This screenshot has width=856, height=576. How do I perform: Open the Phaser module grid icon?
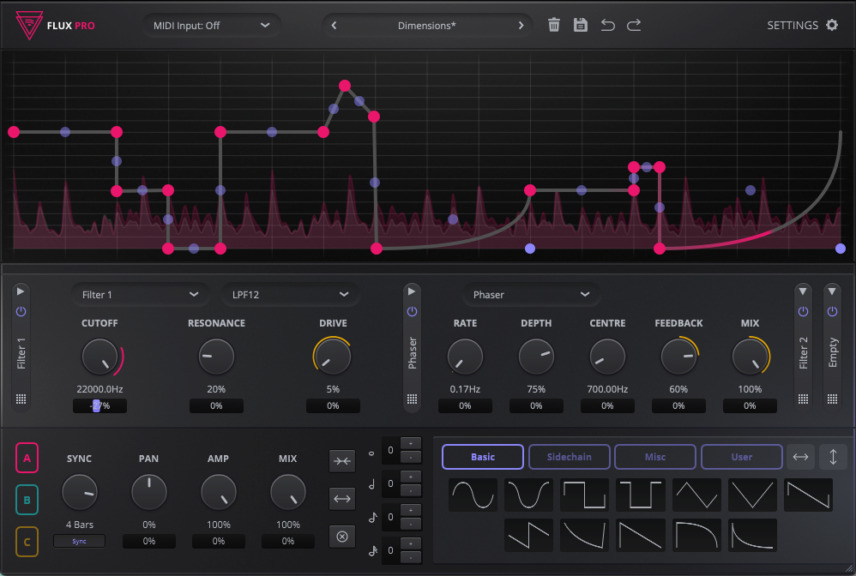(x=412, y=399)
